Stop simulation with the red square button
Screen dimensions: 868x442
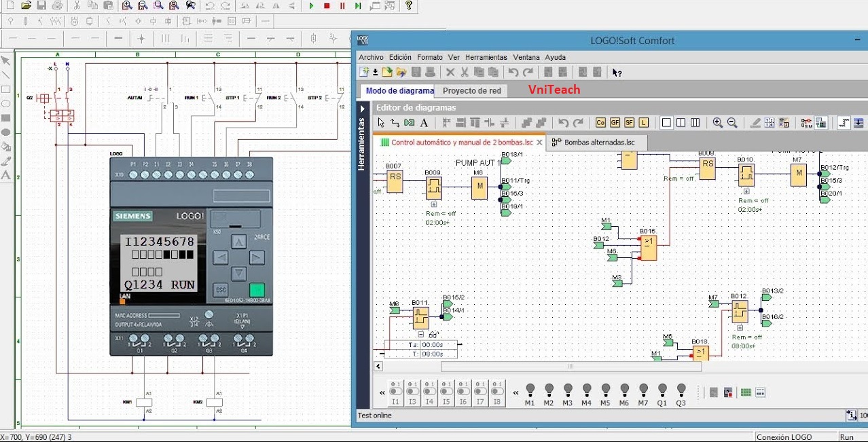pos(327,5)
